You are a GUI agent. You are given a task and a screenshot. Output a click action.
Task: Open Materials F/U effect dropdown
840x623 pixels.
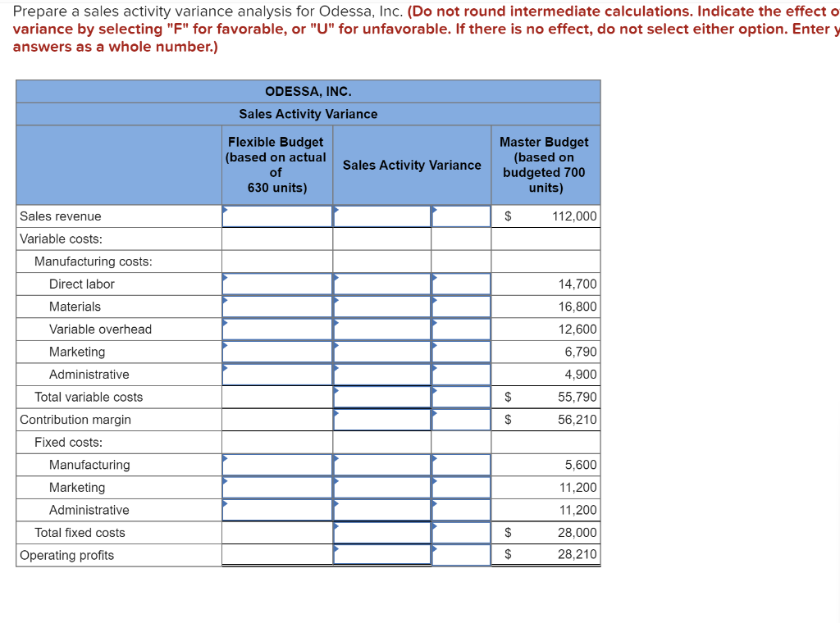pos(461,307)
